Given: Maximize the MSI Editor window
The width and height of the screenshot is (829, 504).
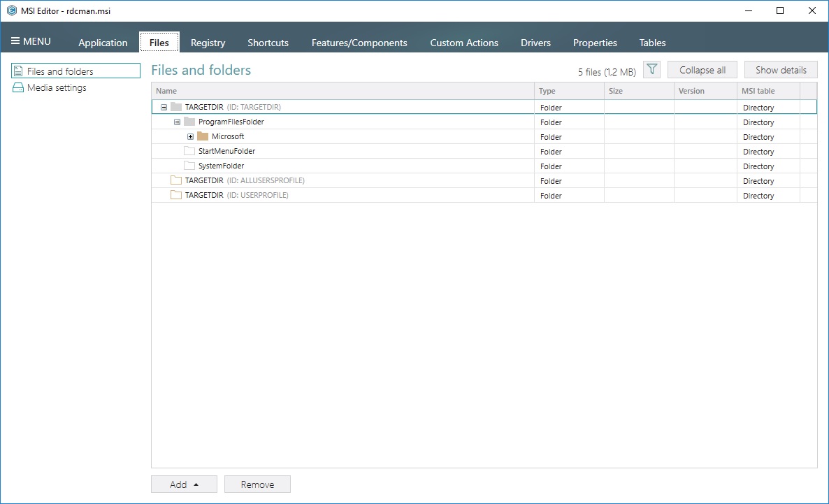Looking at the screenshot, I should pyautogui.click(x=780, y=10).
